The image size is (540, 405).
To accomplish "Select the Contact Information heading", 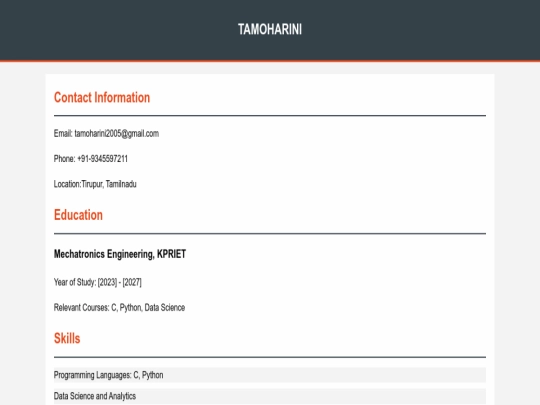I will pos(102,97).
